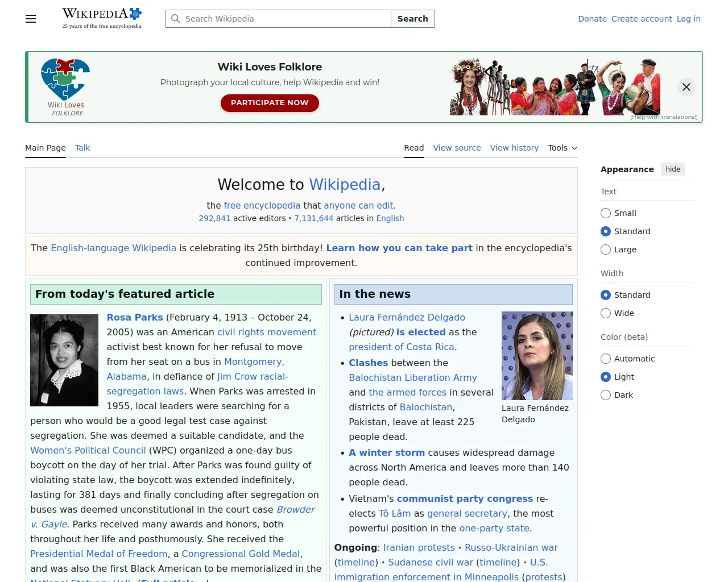Click the Donate link
The width and height of the screenshot is (728, 582).
pyautogui.click(x=592, y=19)
